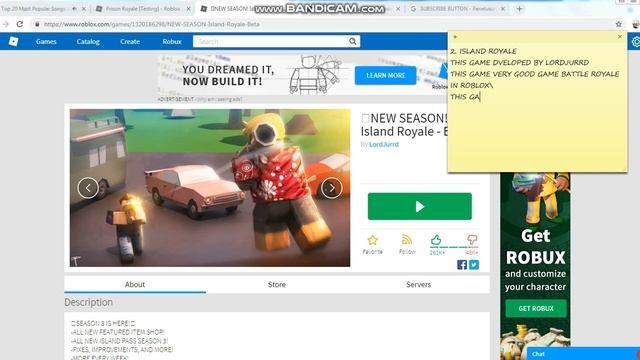Open the Catalog menu

[88, 41]
